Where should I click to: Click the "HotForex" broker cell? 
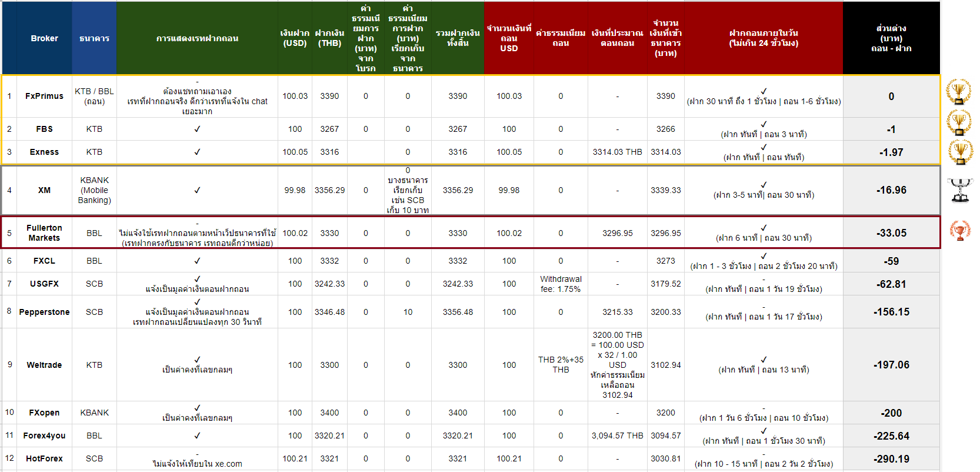pyautogui.click(x=45, y=458)
